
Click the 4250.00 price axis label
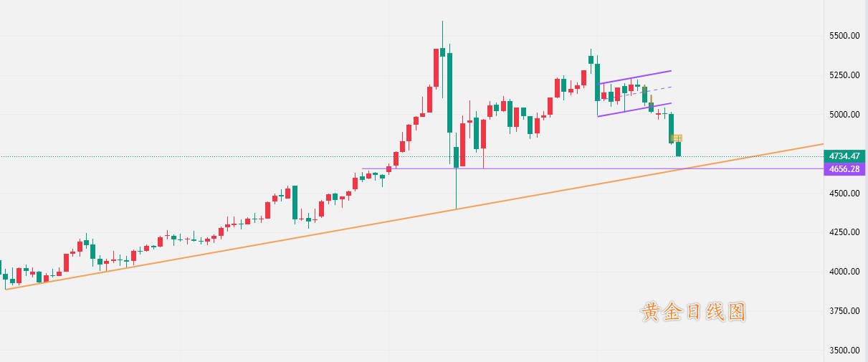tap(844, 233)
